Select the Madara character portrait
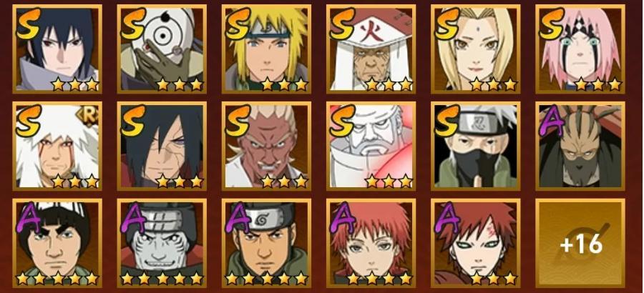644x293 pixels. coord(162,146)
